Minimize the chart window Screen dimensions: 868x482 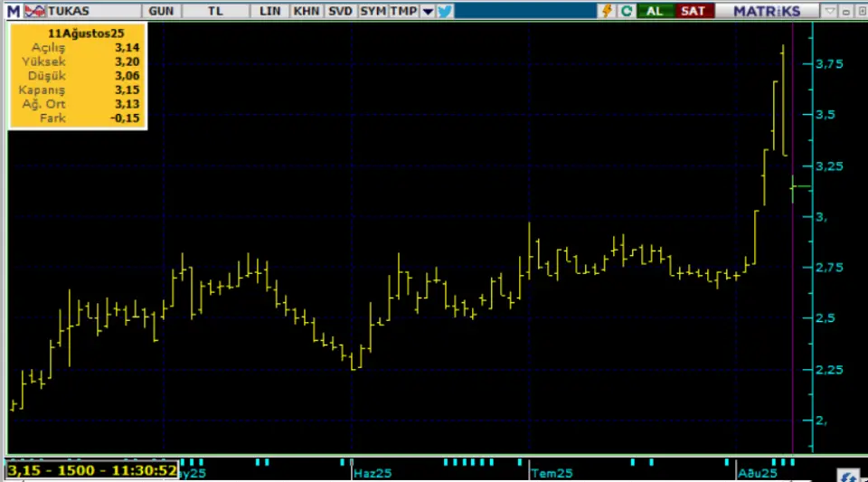(x=846, y=11)
